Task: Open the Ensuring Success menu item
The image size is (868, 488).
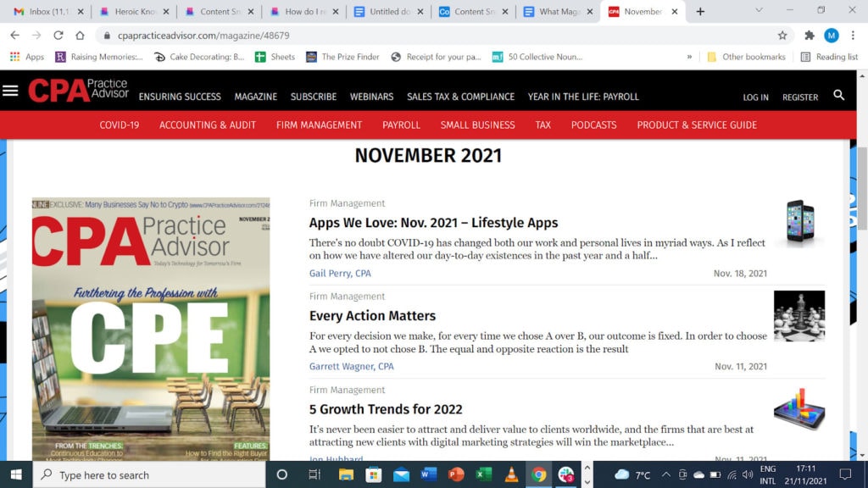Action: 180,97
